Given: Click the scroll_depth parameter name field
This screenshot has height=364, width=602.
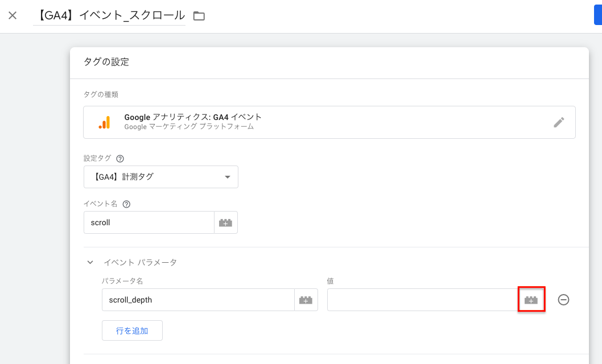Looking at the screenshot, I should pos(198,300).
